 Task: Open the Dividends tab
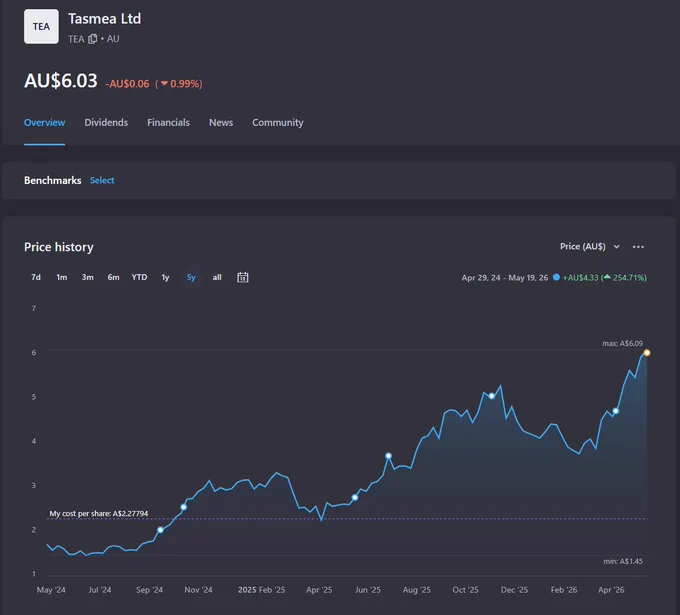click(x=106, y=123)
